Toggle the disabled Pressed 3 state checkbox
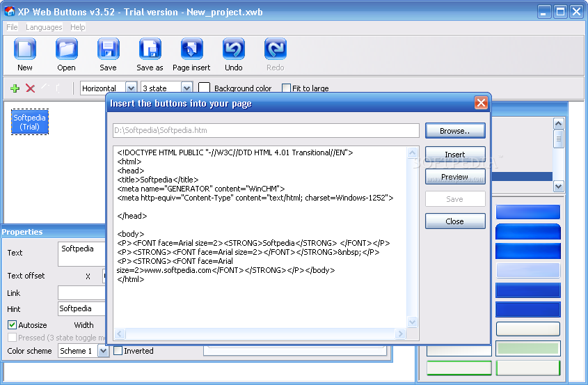The height and width of the screenshot is (385, 588). [x=12, y=338]
